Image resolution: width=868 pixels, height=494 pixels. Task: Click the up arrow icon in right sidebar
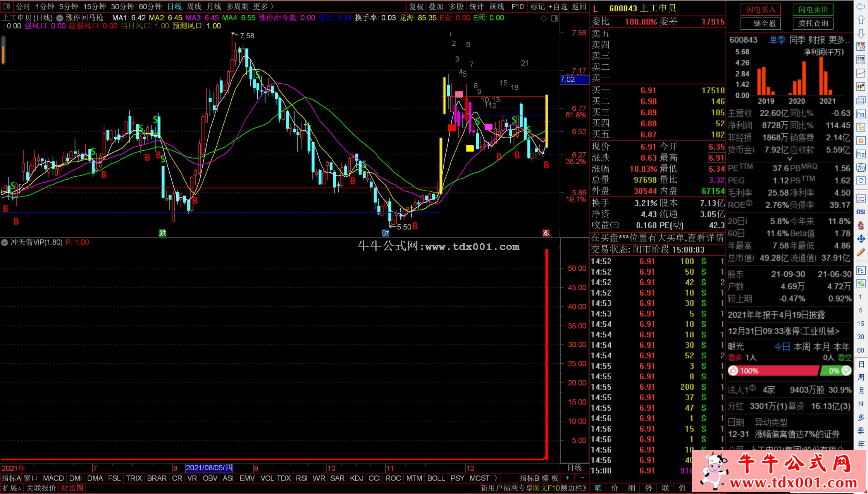(x=861, y=20)
